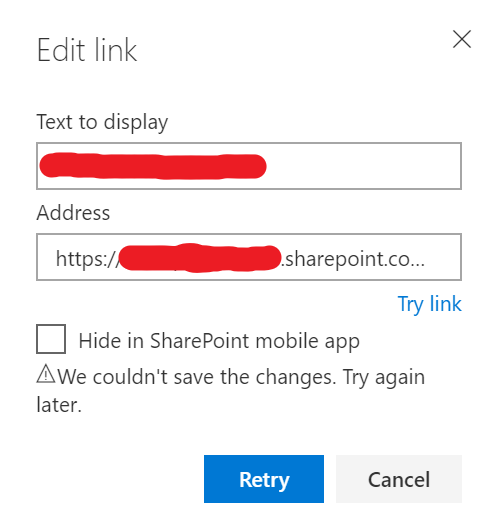Image resolution: width=487 pixels, height=520 pixels.
Task: Click the Address field label
Action: tap(73, 213)
